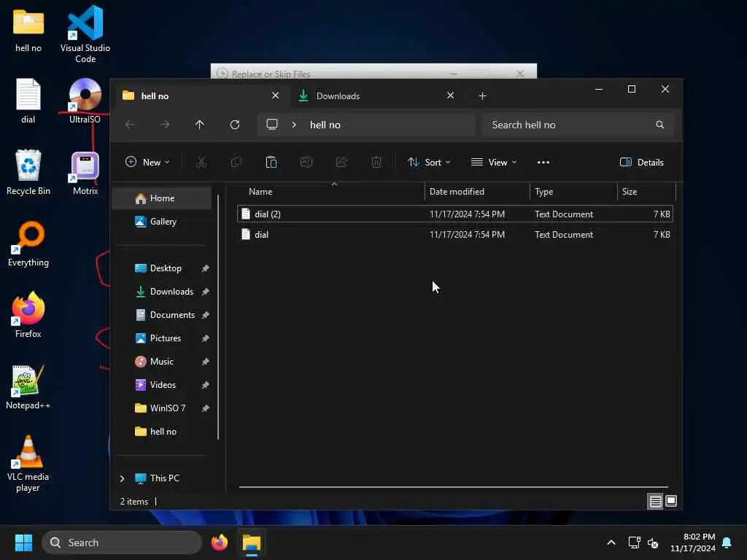Click the search magnifier icon in Explorer
747x560 pixels.
[659, 125]
